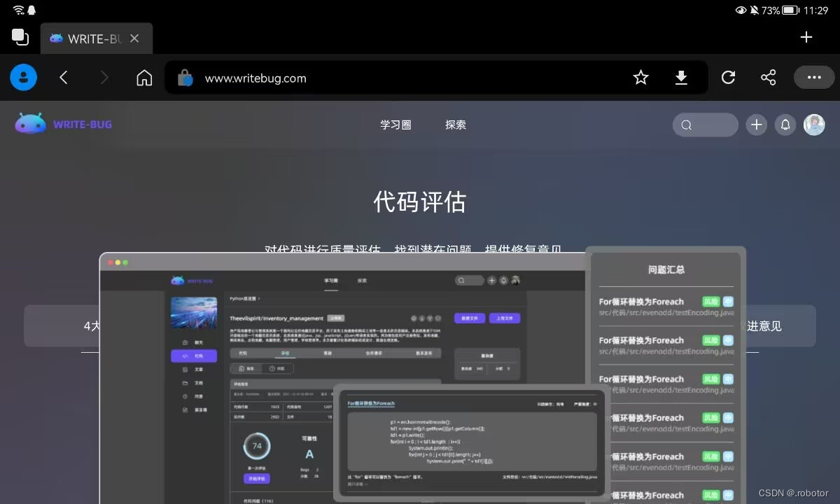Click the WRITE-BUG site logo
Viewport: 840px width, 504px height.
(x=64, y=125)
